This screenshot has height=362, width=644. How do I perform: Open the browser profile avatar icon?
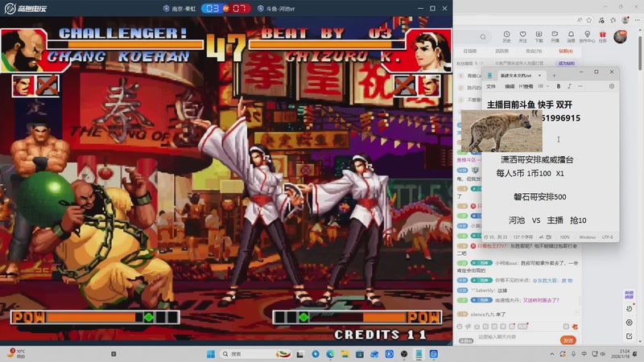point(625,19)
